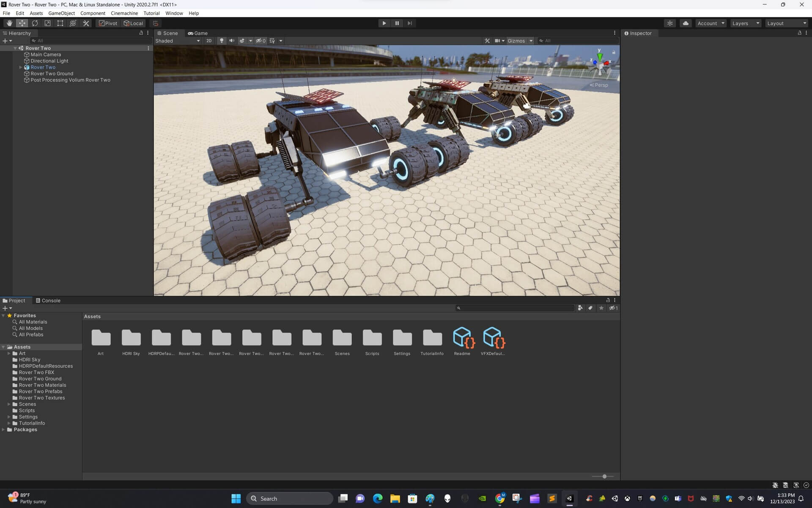Viewport: 812px width, 508px height.
Task: Open Cloud services icon
Action: pos(686,23)
